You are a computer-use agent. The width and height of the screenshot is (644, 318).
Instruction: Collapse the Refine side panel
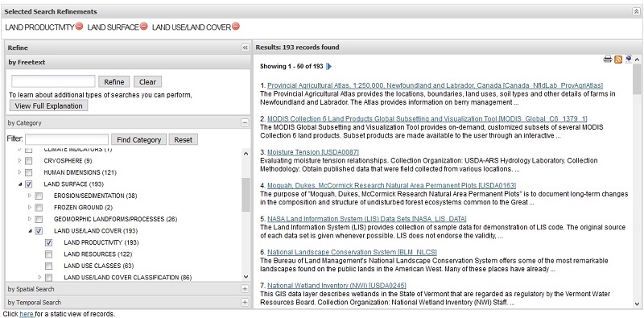246,47
